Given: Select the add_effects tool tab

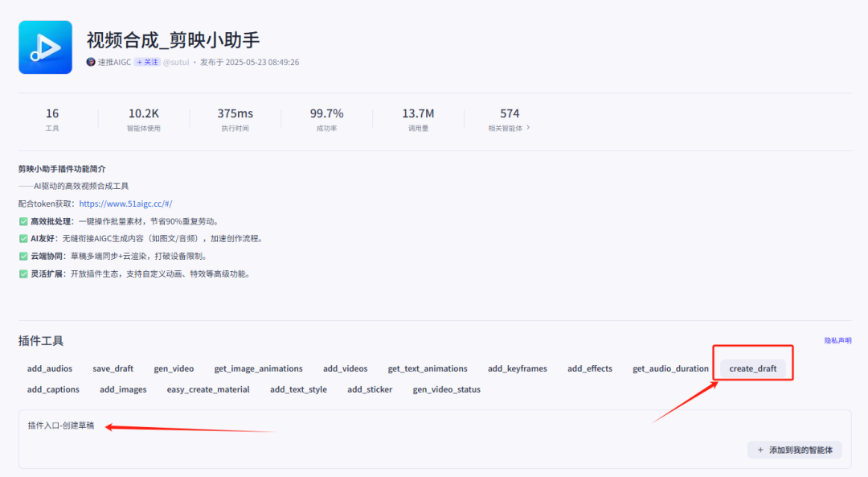Looking at the screenshot, I should coord(590,368).
